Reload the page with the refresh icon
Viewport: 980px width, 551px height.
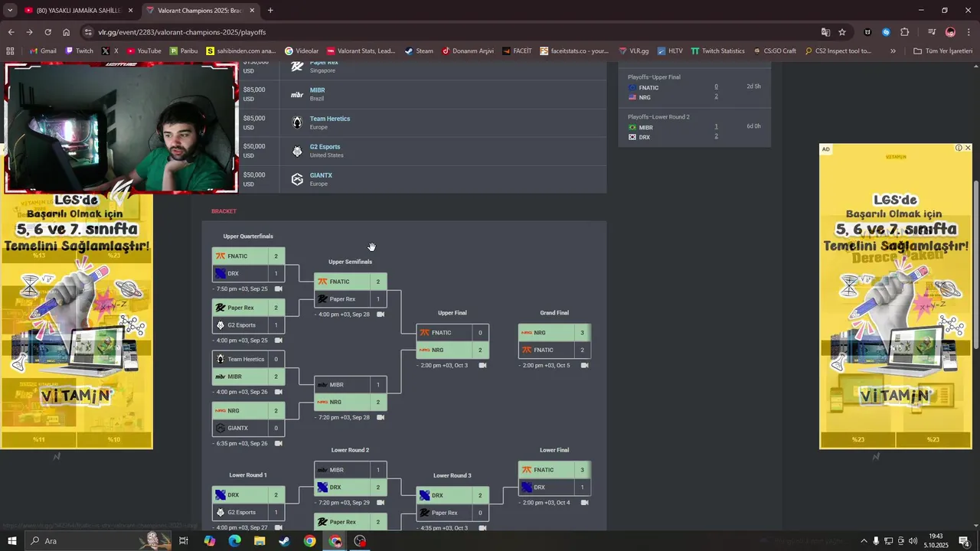point(47,32)
